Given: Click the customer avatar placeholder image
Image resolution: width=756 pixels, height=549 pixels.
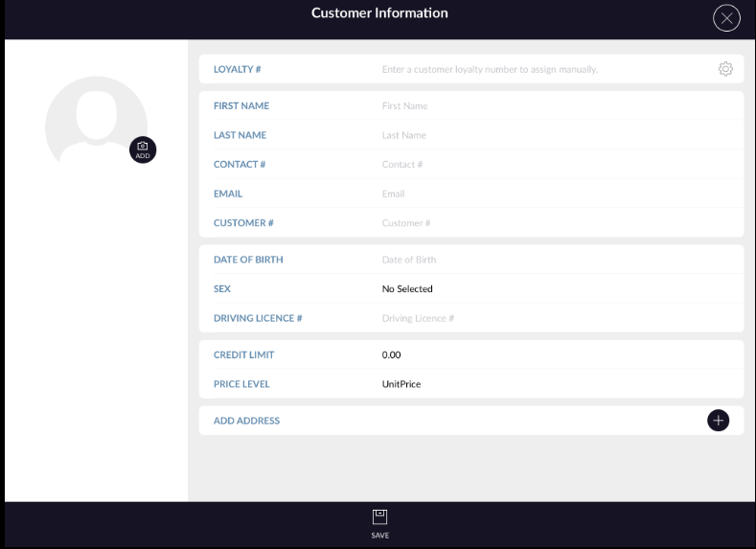Looking at the screenshot, I should (x=94, y=120).
